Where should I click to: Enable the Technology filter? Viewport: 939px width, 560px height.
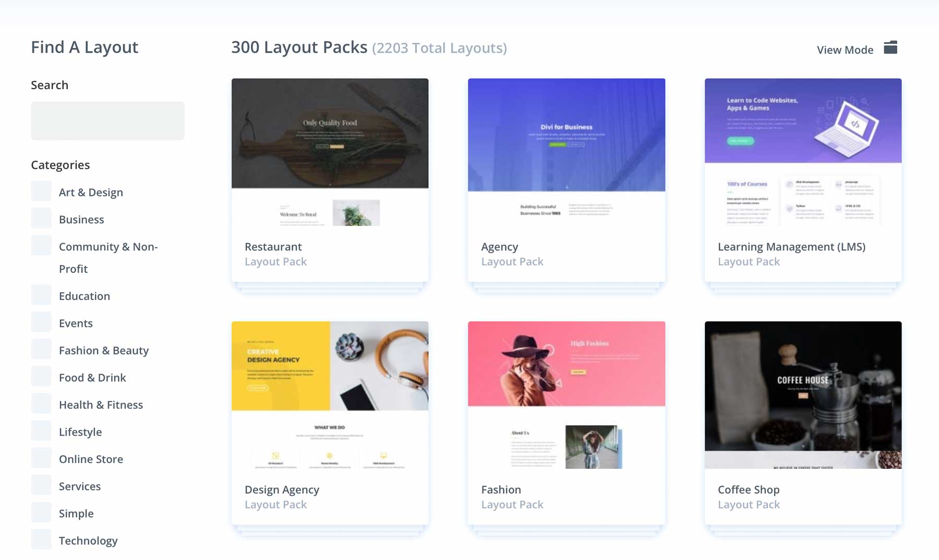point(41,539)
